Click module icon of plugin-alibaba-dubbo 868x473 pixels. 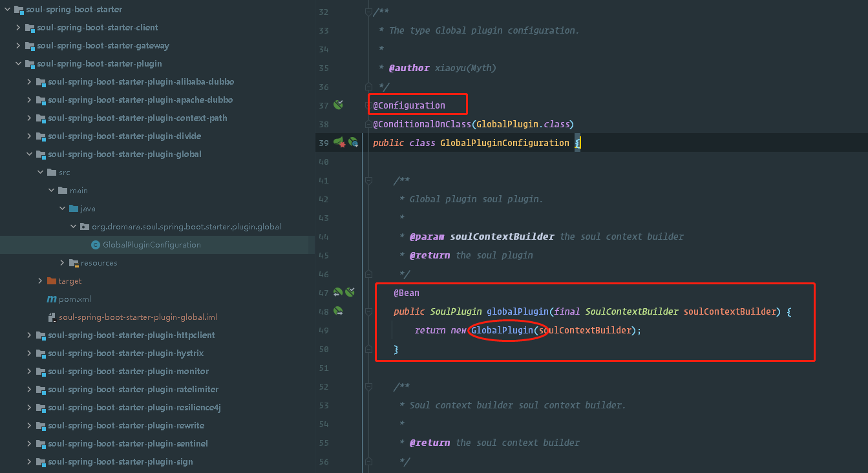click(x=41, y=82)
